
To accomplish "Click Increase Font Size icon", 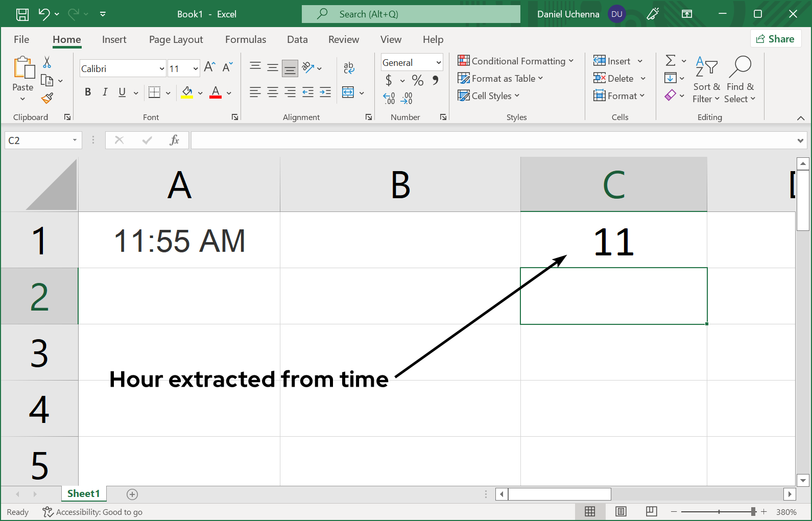I will pyautogui.click(x=209, y=67).
